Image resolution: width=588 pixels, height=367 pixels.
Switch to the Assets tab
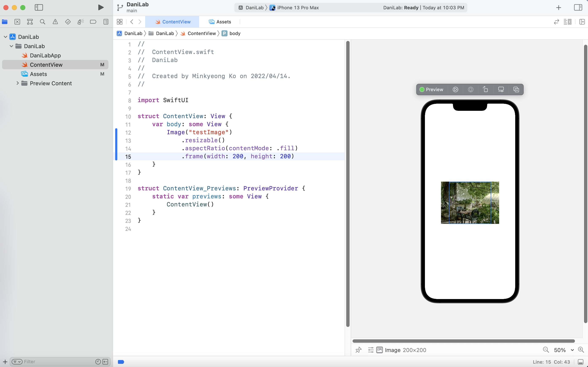tap(220, 22)
